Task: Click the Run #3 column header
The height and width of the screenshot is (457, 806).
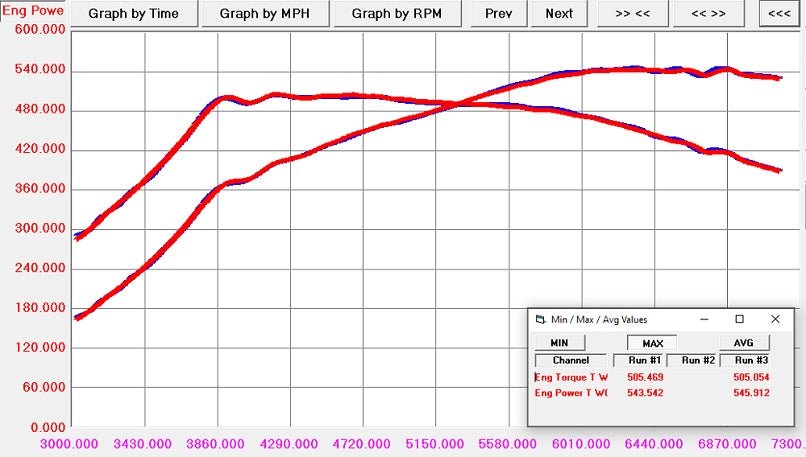Action: point(750,360)
